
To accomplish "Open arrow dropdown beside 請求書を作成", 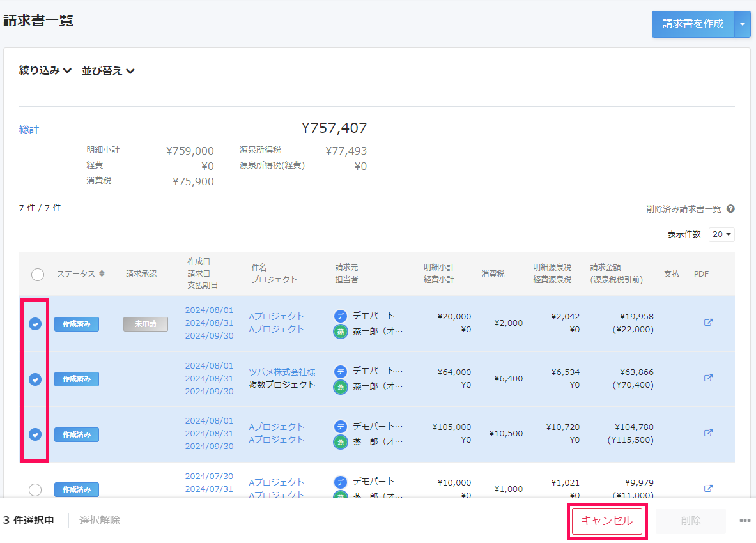I will pyautogui.click(x=743, y=24).
